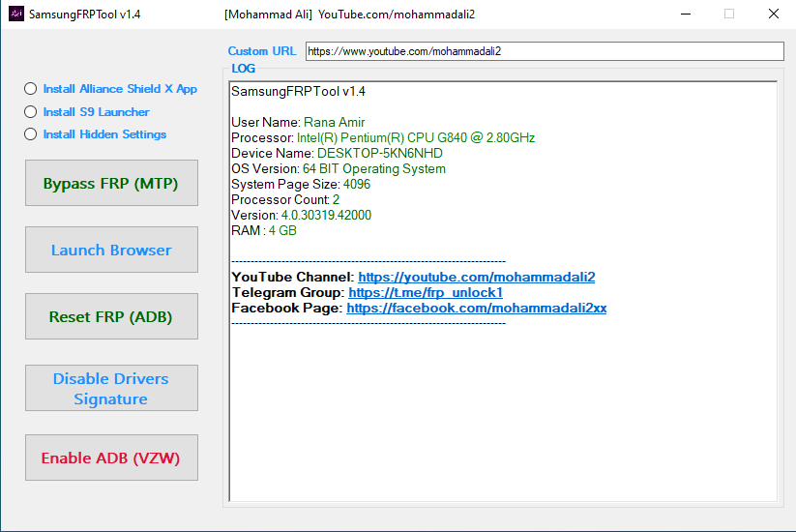Click RAM 4 GB line
The height and width of the screenshot is (532, 796).
point(263,231)
